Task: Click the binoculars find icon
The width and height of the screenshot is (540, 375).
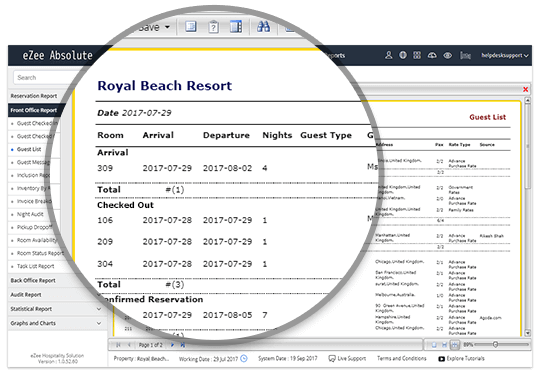Action: pos(263,27)
